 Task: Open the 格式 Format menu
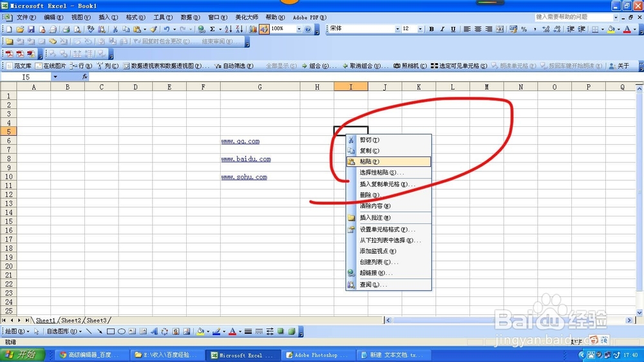(x=135, y=17)
